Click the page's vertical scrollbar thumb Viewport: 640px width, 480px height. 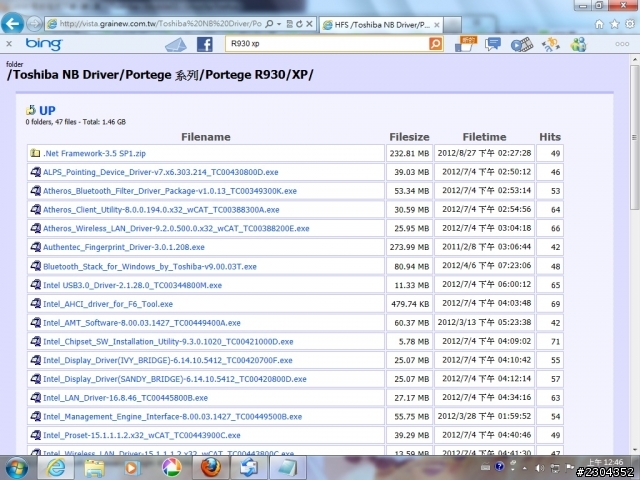pos(635,138)
